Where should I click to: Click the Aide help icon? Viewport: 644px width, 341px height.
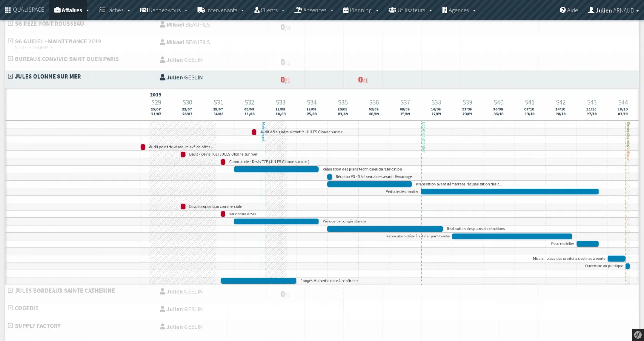point(563,10)
